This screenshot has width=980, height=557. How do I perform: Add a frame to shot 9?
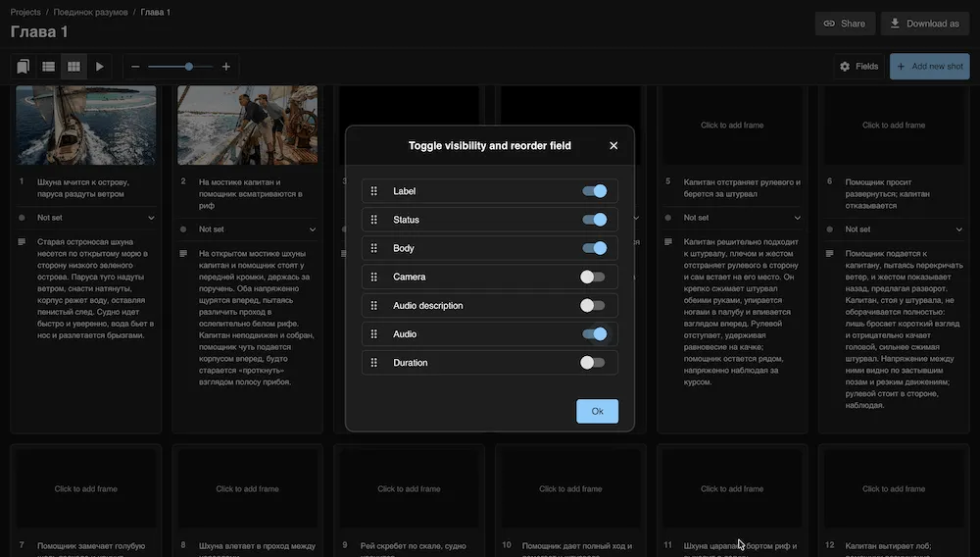point(409,489)
